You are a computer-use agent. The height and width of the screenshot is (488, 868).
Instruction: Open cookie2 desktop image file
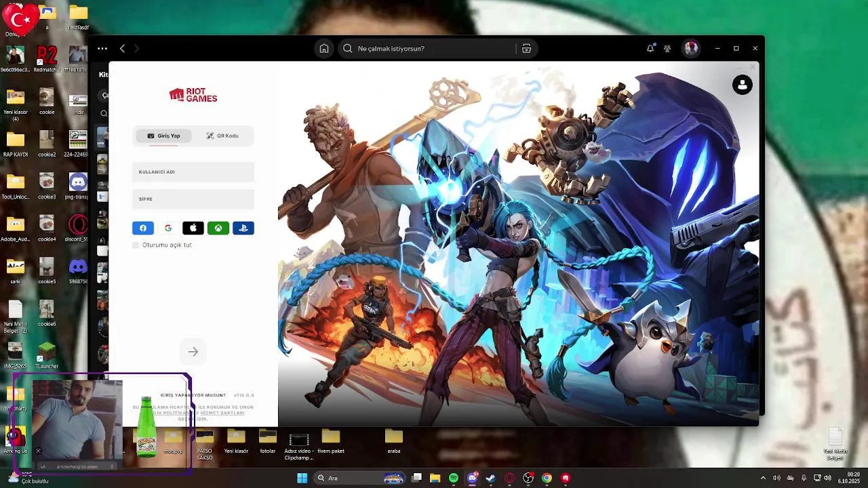[x=47, y=144]
